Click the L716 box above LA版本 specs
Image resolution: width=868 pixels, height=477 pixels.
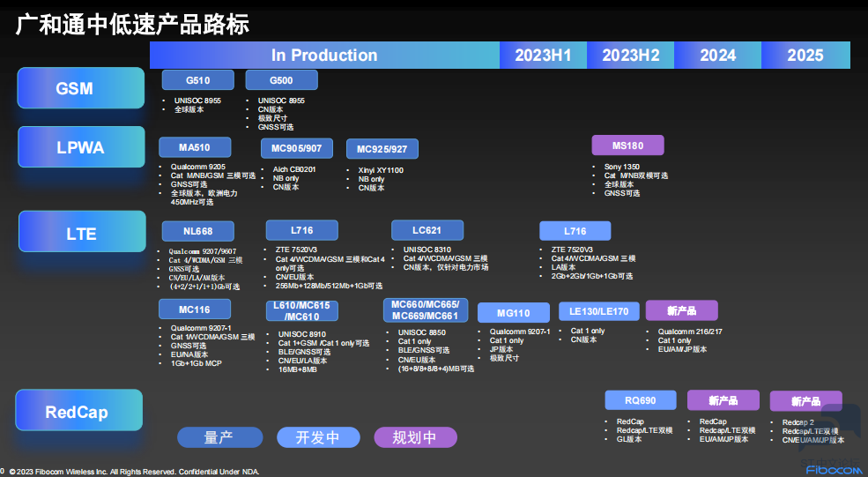[575, 231]
